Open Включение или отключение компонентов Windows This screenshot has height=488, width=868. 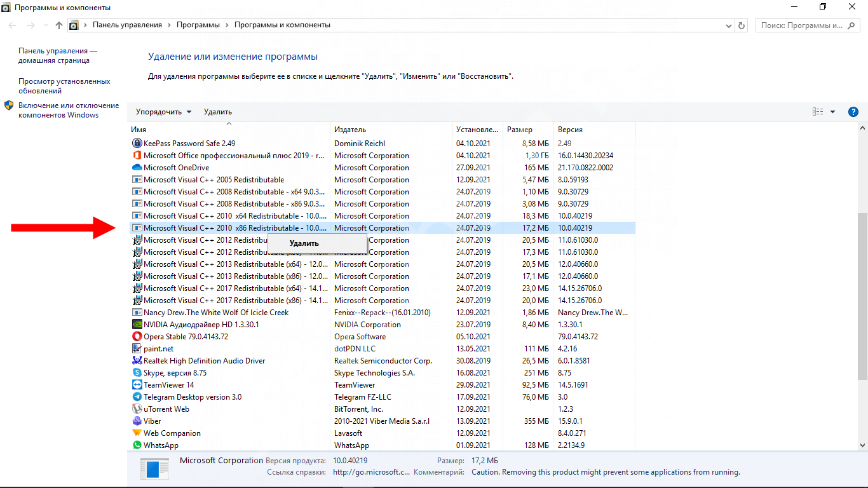click(x=69, y=111)
